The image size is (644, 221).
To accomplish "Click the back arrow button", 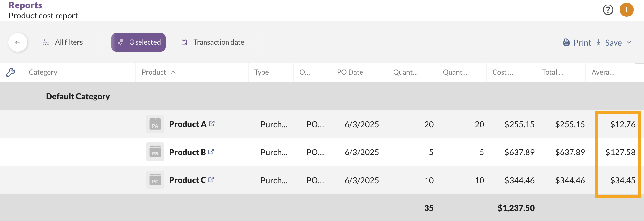I will [x=18, y=42].
